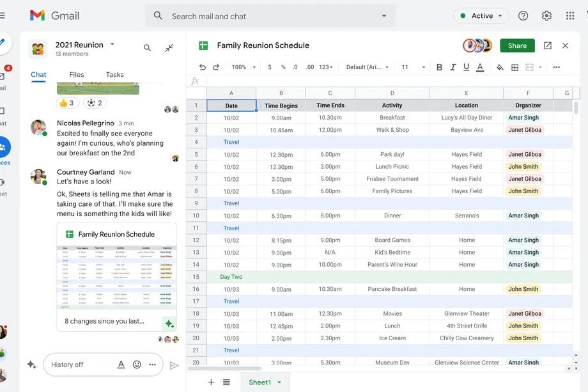Click the green Share button

coord(517,45)
